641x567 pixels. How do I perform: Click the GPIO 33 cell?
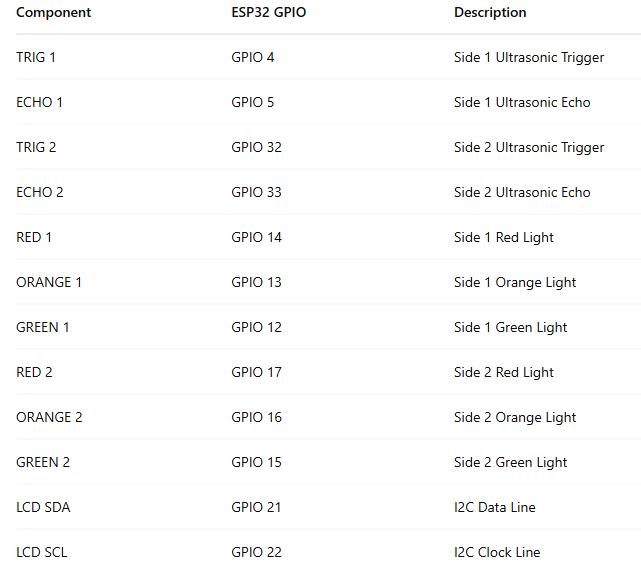(x=256, y=192)
